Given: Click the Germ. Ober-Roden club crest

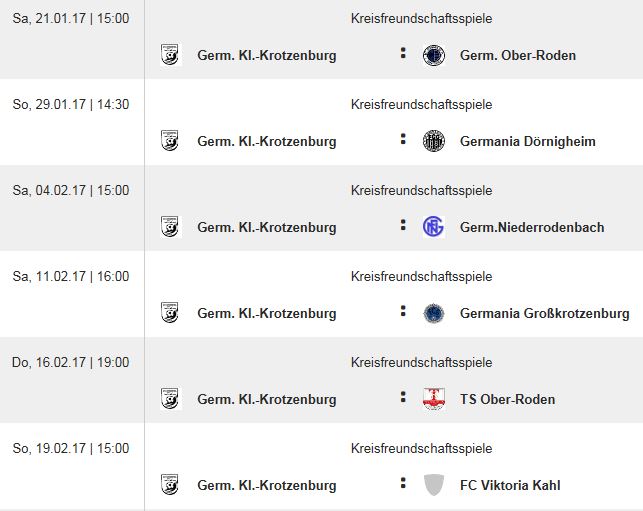Looking at the screenshot, I should tap(434, 55).
